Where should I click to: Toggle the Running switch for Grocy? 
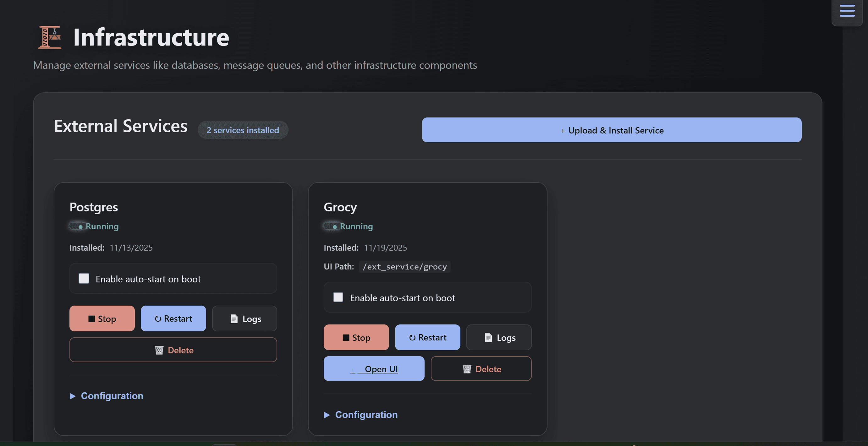(x=331, y=226)
